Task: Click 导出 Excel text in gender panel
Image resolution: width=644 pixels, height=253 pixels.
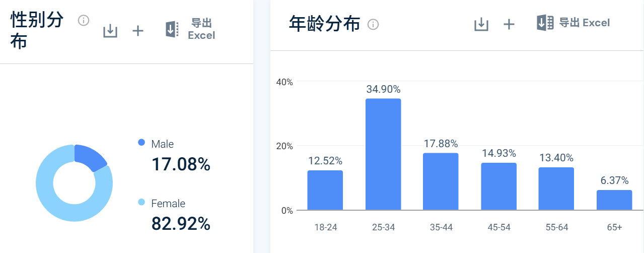Action: tap(201, 29)
